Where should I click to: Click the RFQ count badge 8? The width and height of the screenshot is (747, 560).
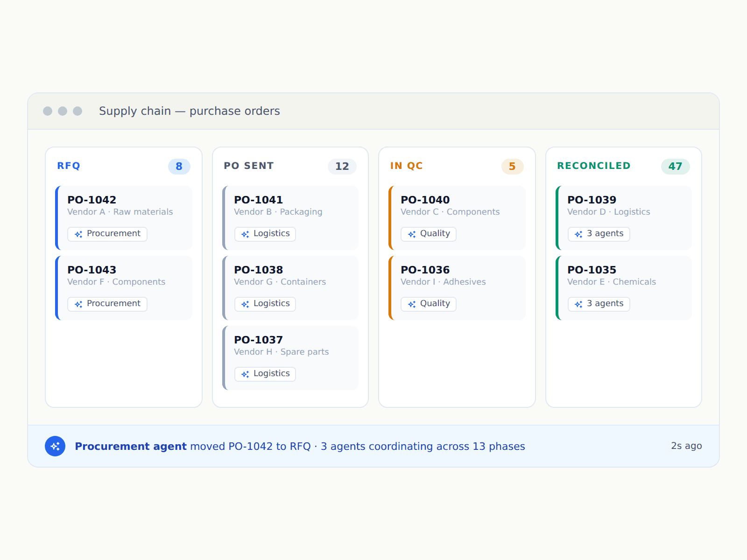click(179, 166)
